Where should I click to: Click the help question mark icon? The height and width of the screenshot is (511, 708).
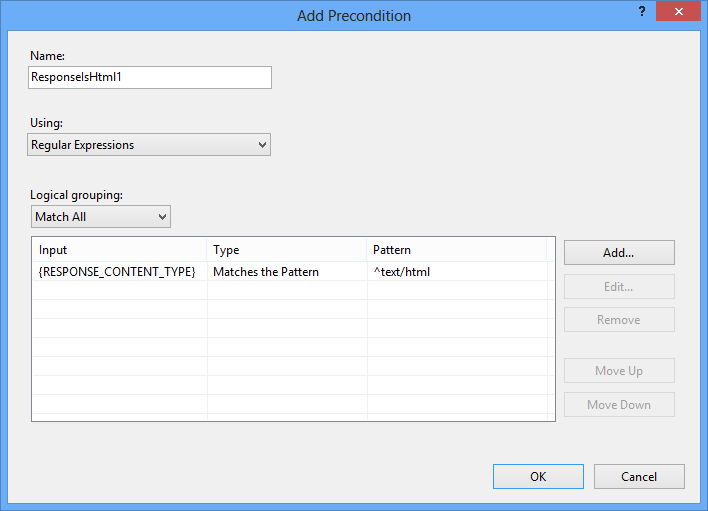coord(642,12)
